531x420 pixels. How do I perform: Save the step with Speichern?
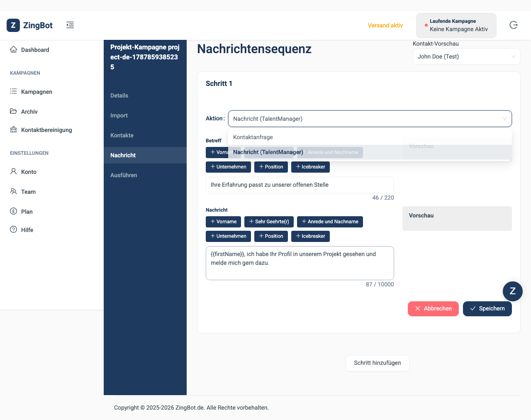[x=487, y=309]
